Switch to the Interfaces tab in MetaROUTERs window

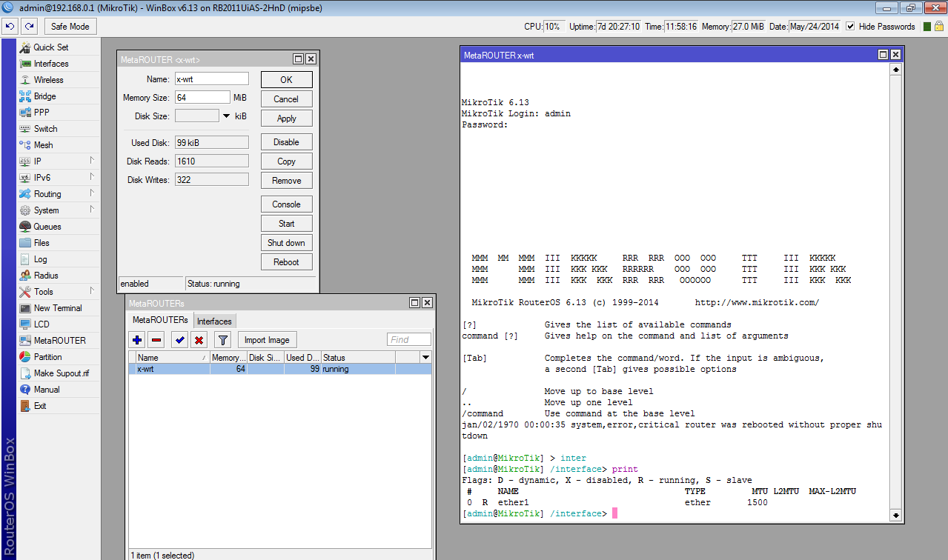click(x=214, y=321)
